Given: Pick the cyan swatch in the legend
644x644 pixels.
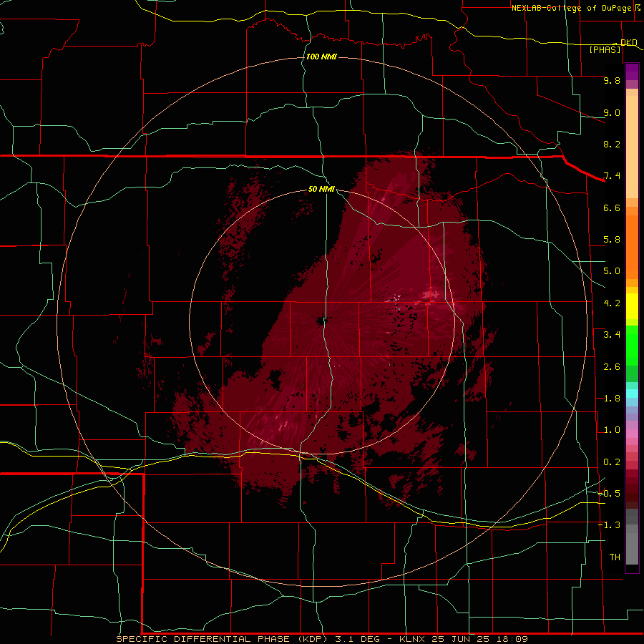Looking at the screenshot, I should 632,394.
